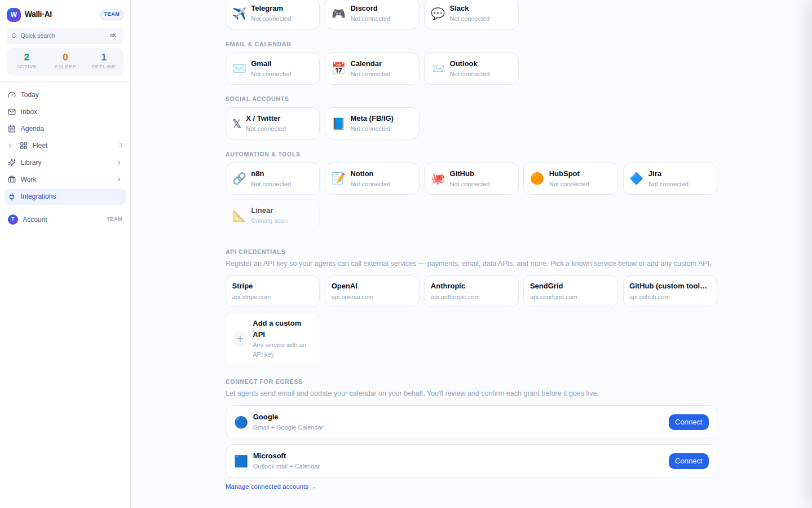
Task: Click the api.stripe.com text
Action: click(x=251, y=297)
